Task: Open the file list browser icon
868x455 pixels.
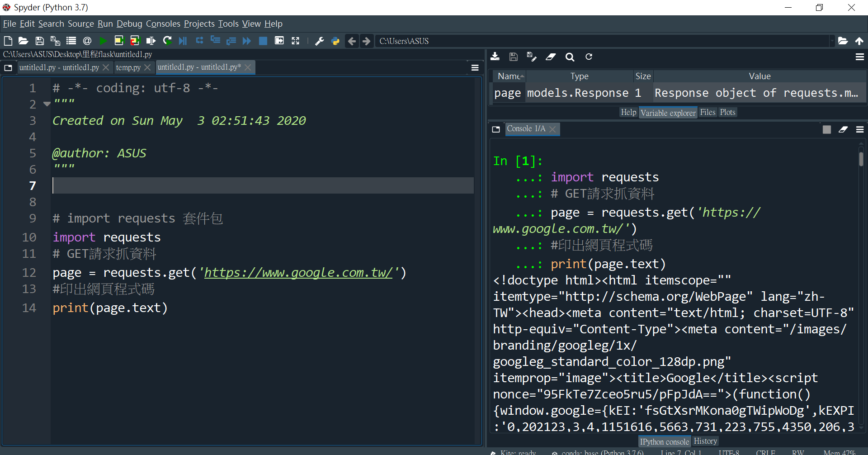Action: 71,41
